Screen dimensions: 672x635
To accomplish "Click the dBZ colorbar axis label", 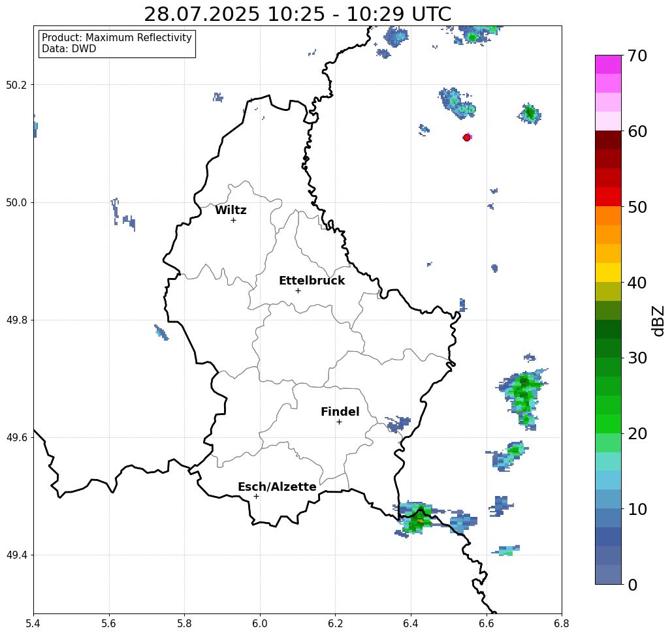I will click(658, 320).
